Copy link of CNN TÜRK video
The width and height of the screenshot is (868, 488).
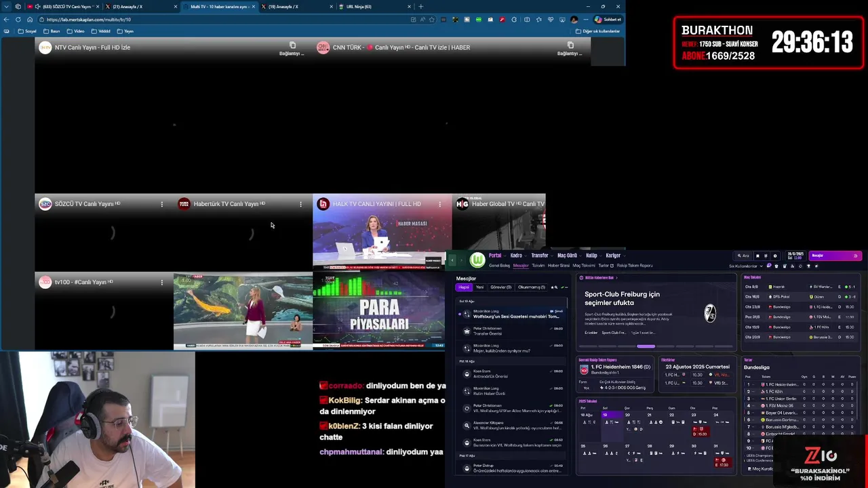pyautogui.click(x=570, y=48)
